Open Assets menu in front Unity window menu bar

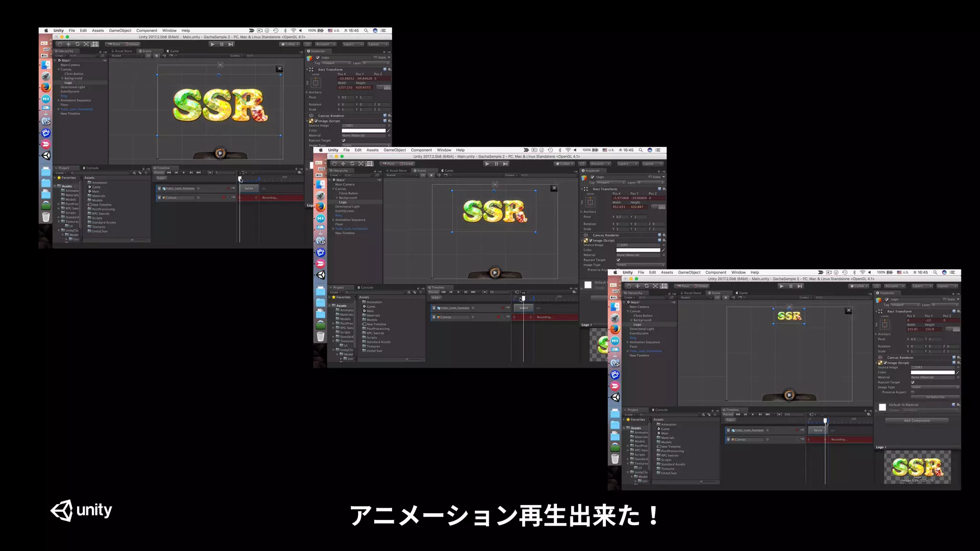tap(667, 272)
